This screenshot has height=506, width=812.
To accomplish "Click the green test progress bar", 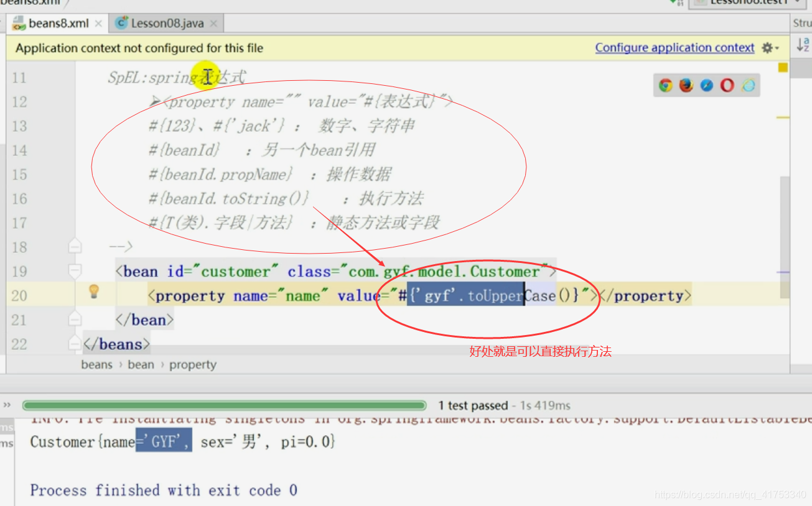I will pyautogui.click(x=224, y=405).
